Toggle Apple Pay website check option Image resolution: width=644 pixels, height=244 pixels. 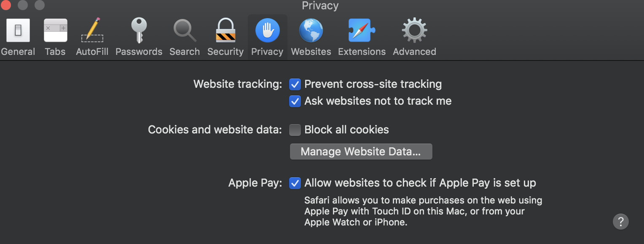coord(295,183)
